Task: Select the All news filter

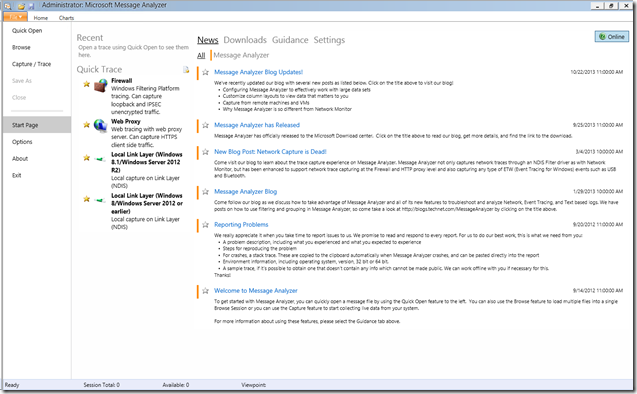Action: click(x=201, y=55)
